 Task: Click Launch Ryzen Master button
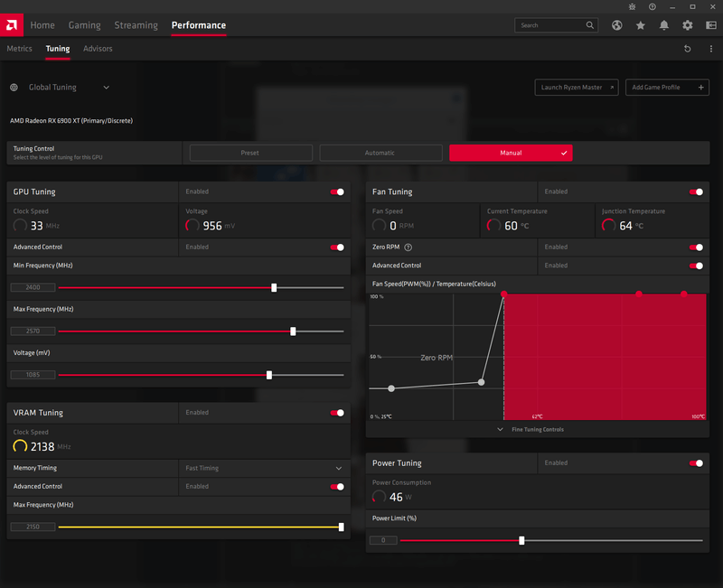pyautogui.click(x=577, y=88)
